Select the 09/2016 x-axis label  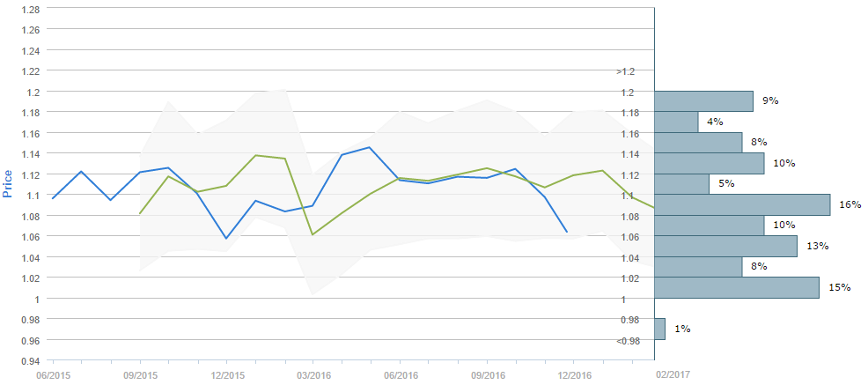(487, 374)
